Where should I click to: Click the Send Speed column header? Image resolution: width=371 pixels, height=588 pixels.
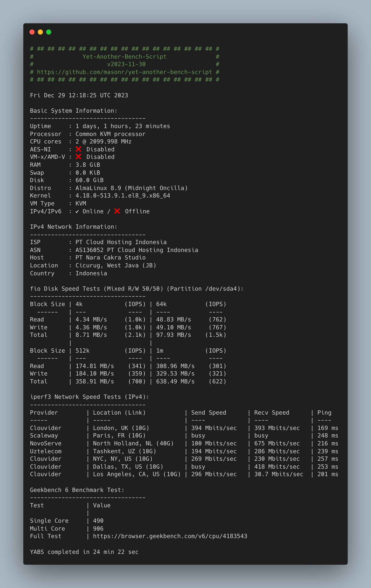[209, 413]
